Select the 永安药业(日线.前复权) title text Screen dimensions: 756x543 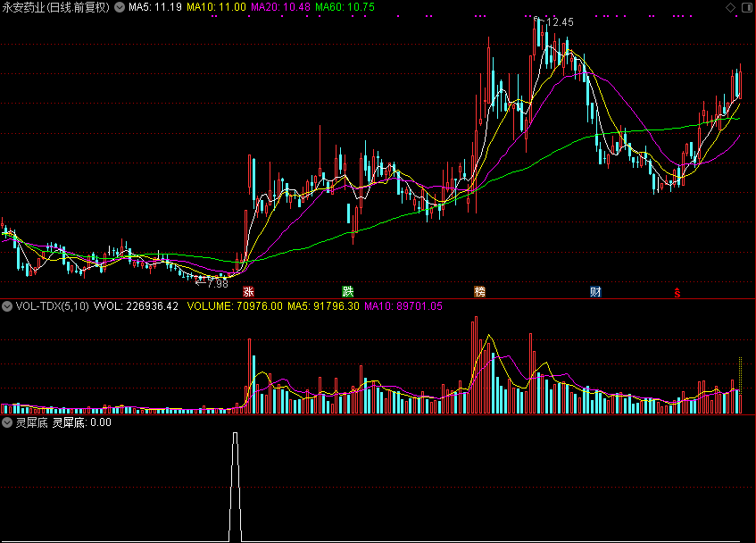[x=56, y=7]
